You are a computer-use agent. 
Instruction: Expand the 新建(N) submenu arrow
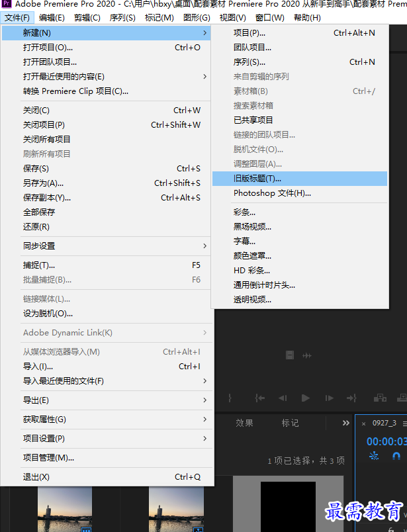(204, 33)
